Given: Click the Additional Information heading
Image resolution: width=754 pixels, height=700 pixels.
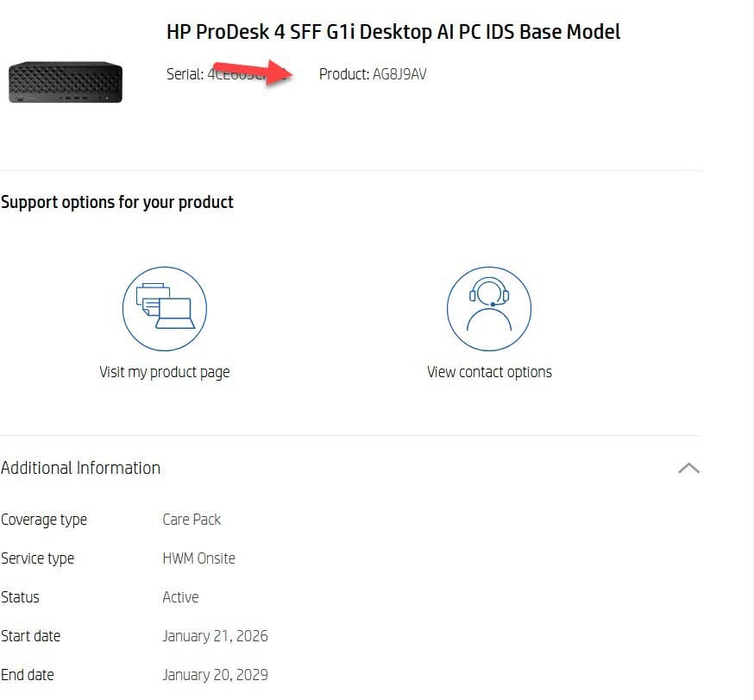Looking at the screenshot, I should [x=80, y=468].
